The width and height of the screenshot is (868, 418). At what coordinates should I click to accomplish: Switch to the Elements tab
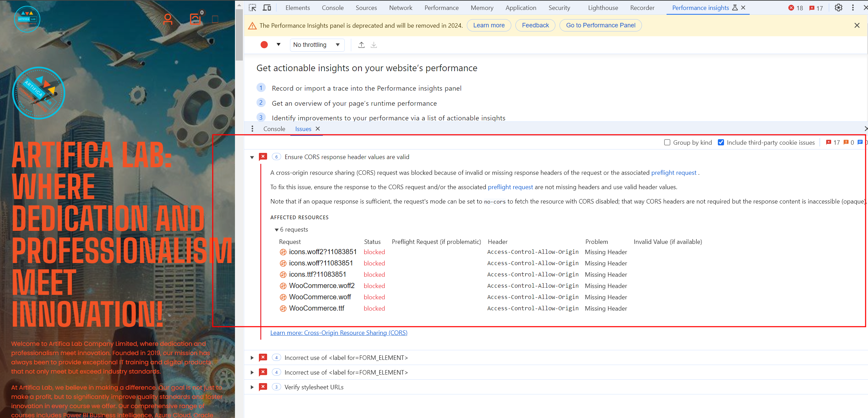tap(298, 8)
